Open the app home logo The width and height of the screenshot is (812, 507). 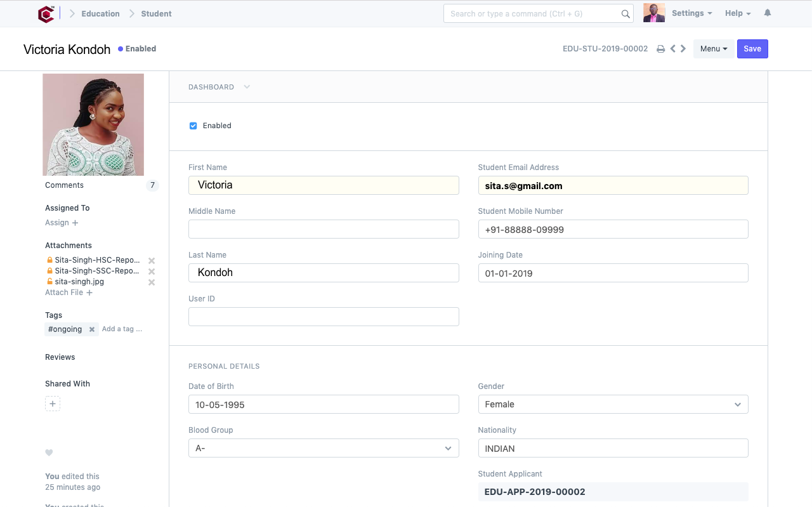click(x=46, y=14)
